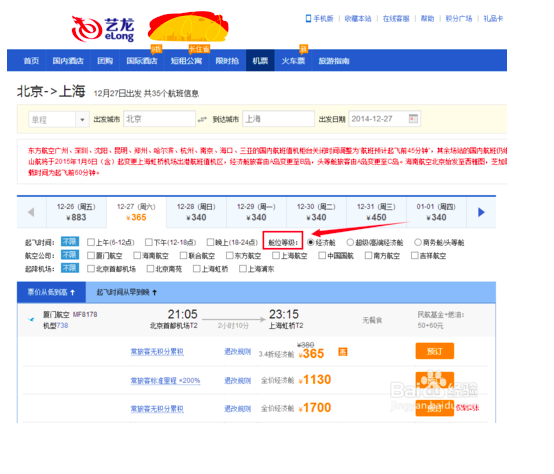Viewport: 554px width, 474px height.
Task: Open 退改规则 for the ¥365 fare
Action: [237, 352]
